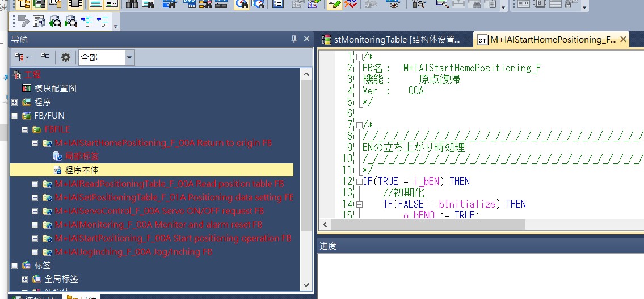The width and height of the screenshot is (644, 299).
Task: Click the navigation tree vertical scrollbar down arrow
Action: tap(306, 285)
